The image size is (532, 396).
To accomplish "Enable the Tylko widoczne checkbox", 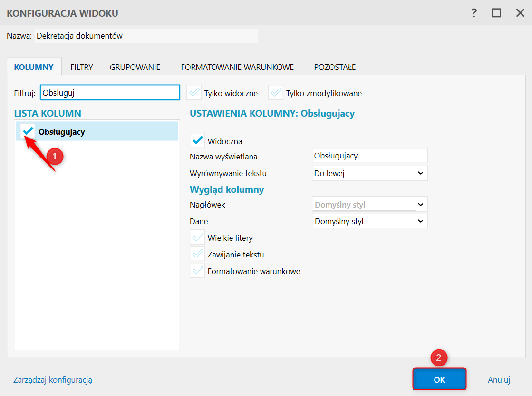I will (x=194, y=93).
